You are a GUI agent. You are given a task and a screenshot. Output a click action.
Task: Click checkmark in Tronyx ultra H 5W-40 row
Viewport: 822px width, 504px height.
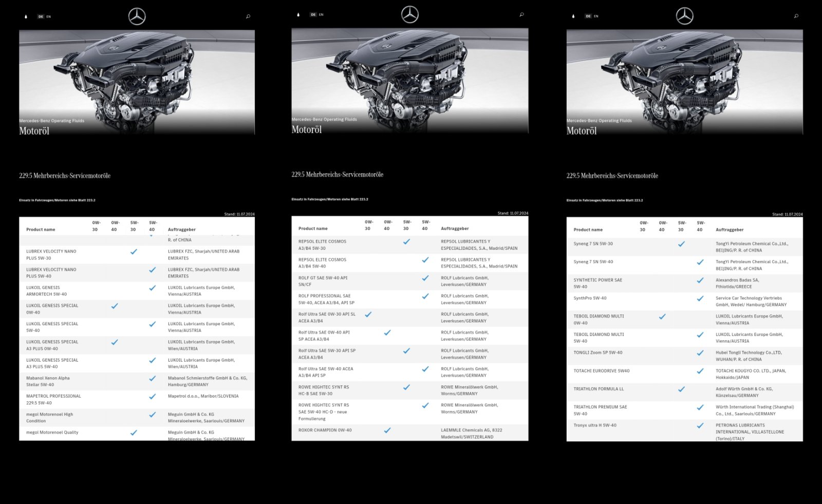point(700,425)
